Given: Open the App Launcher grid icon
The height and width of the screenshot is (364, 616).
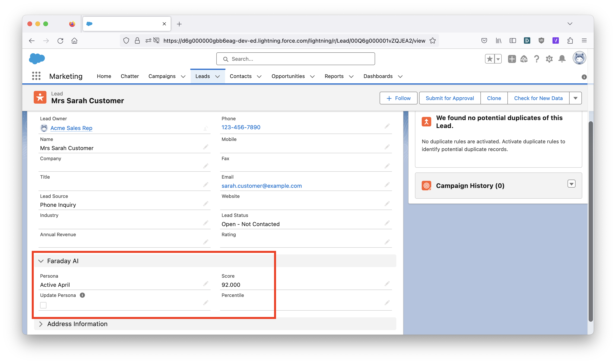Looking at the screenshot, I should pyautogui.click(x=36, y=76).
